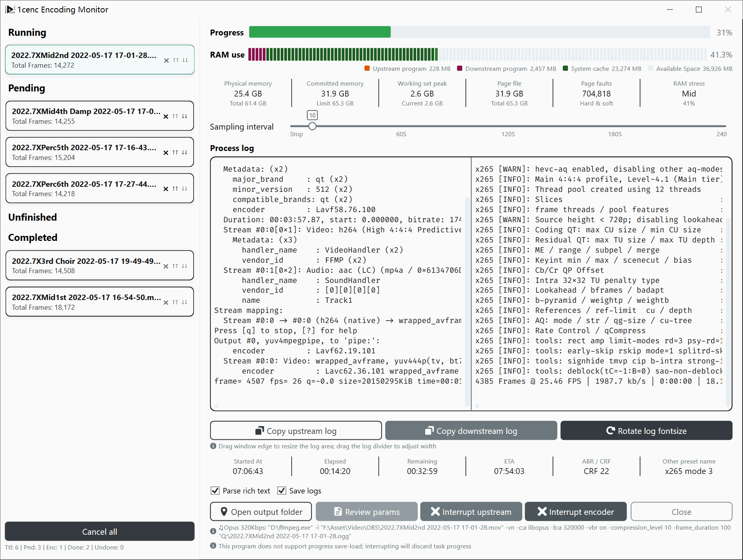The height and width of the screenshot is (560, 743).
Task: Rotate the log font size
Action: [x=646, y=431]
